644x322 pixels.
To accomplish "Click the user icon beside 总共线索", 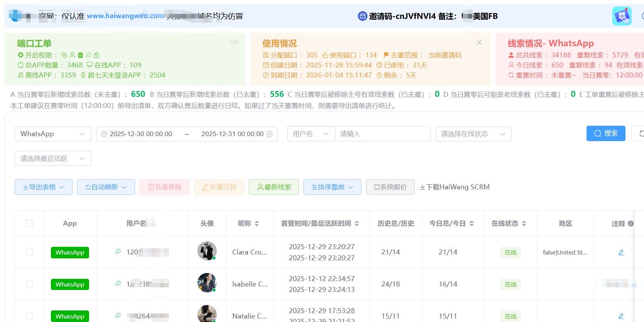I will coord(511,55).
